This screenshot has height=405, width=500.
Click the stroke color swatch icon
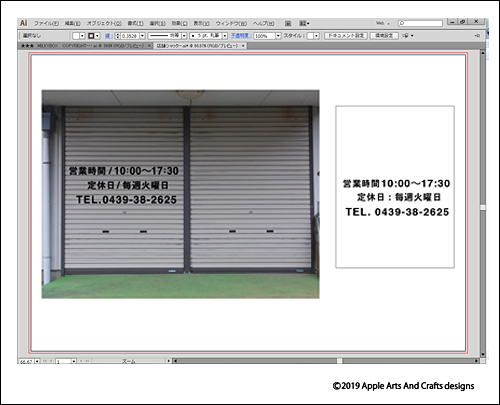point(91,36)
